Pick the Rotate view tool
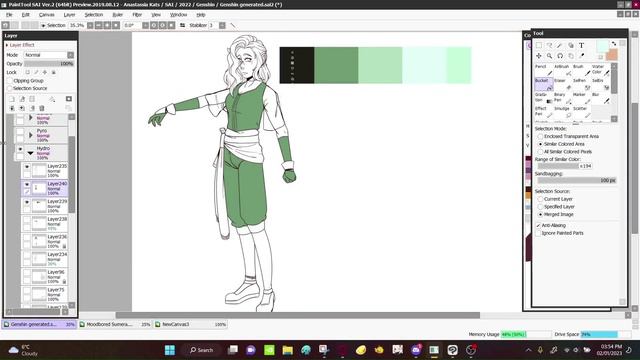 tap(560, 56)
